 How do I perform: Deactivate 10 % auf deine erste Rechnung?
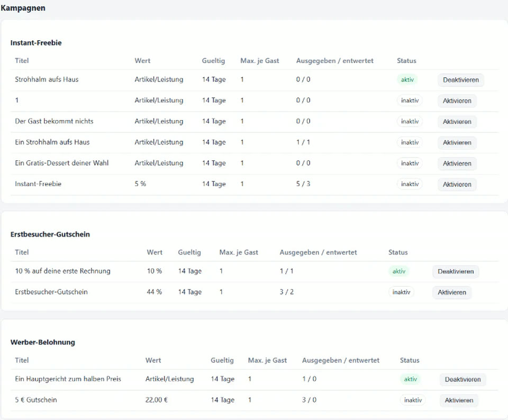[456, 271]
